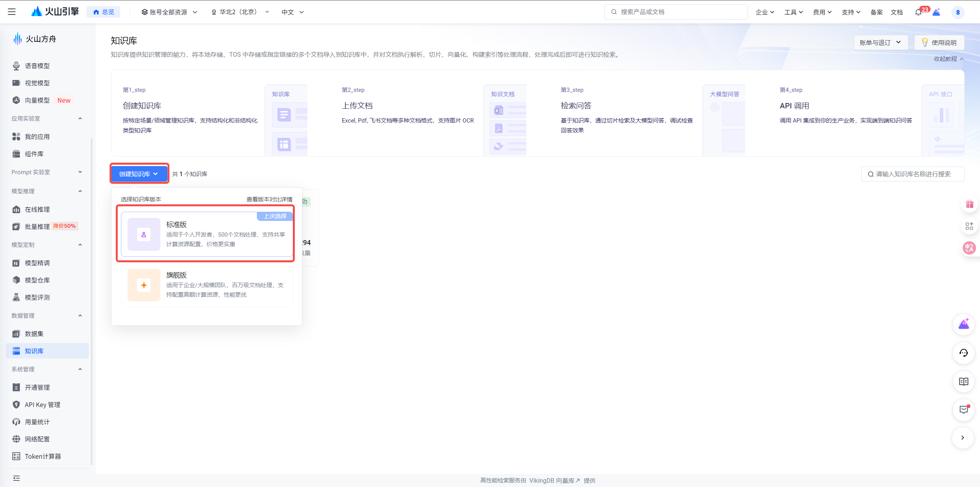
Task: Click the feedback message icon
Action: point(964,410)
